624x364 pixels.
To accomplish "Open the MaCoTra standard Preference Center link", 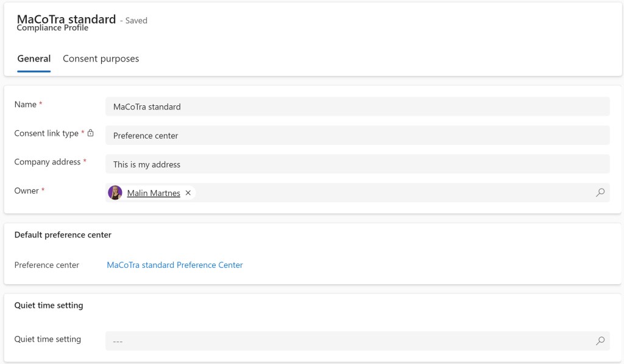I will (x=175, y=265).
